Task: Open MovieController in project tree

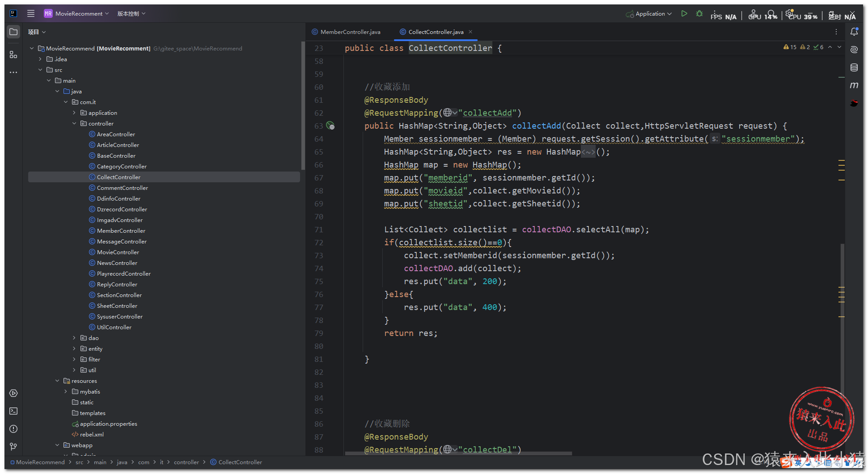Action: (x=118, y=252)
